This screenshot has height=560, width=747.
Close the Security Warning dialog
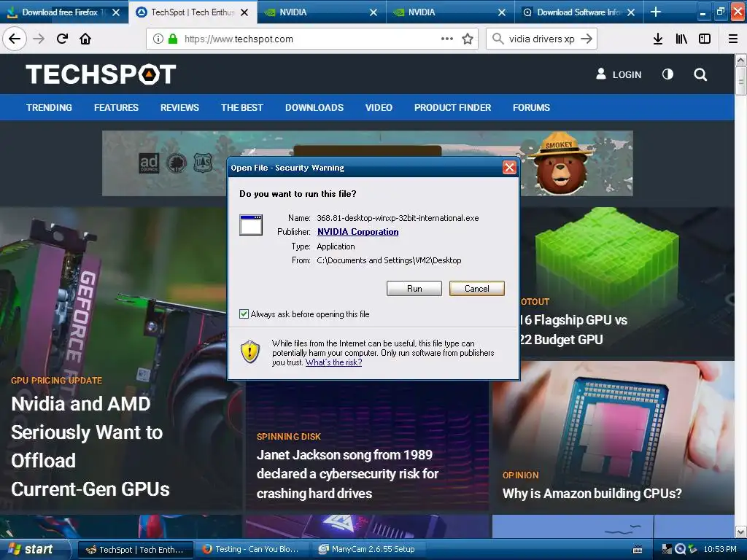509,167
